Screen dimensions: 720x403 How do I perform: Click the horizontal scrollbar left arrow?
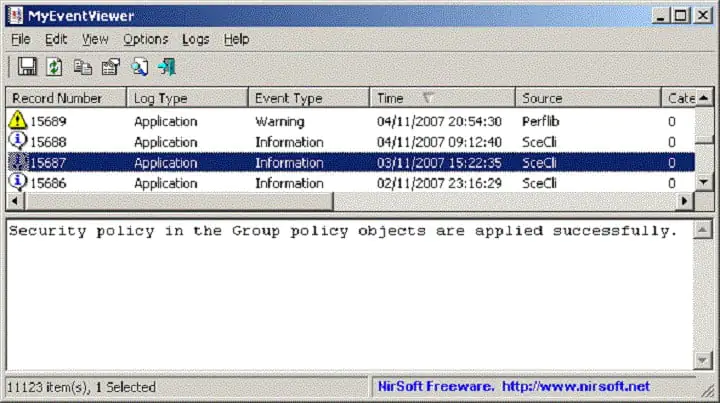(15, 201)
